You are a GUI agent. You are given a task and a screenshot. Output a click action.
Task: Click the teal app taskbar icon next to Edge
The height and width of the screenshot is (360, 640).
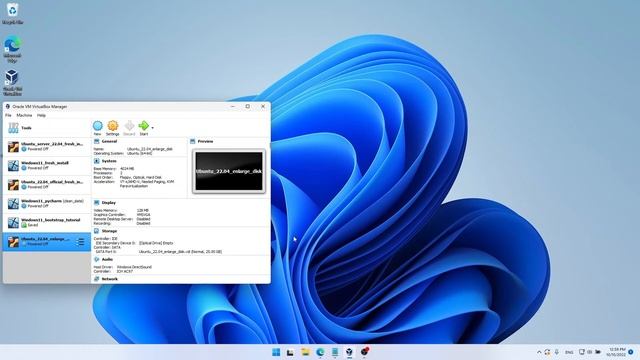[x=335, y=352]
